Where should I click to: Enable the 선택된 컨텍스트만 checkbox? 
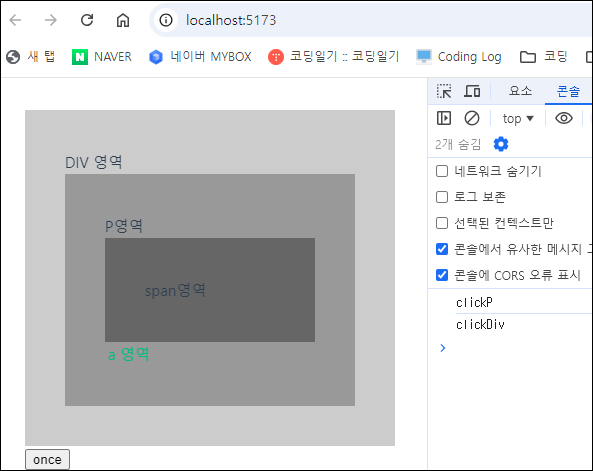(442, 223)
